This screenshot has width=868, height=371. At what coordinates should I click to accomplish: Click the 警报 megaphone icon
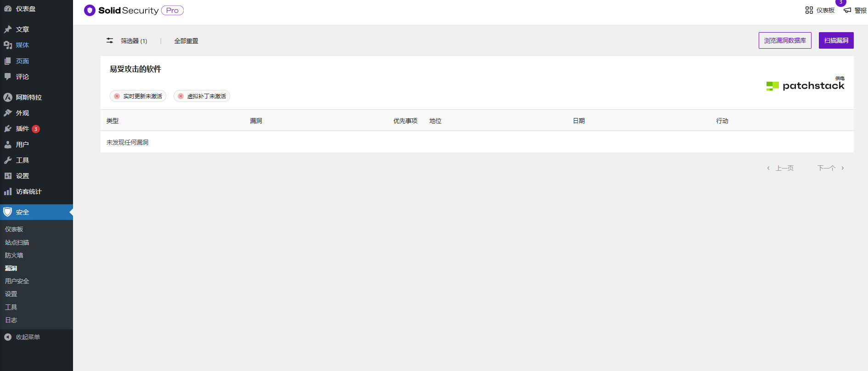[847, 10]
